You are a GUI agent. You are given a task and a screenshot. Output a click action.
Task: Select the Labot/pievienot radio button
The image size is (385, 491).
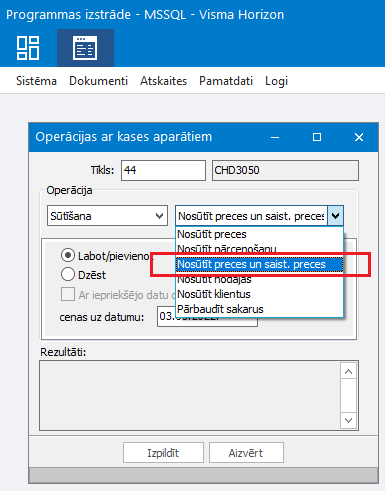pyautogui.click(x=68, y=256)
